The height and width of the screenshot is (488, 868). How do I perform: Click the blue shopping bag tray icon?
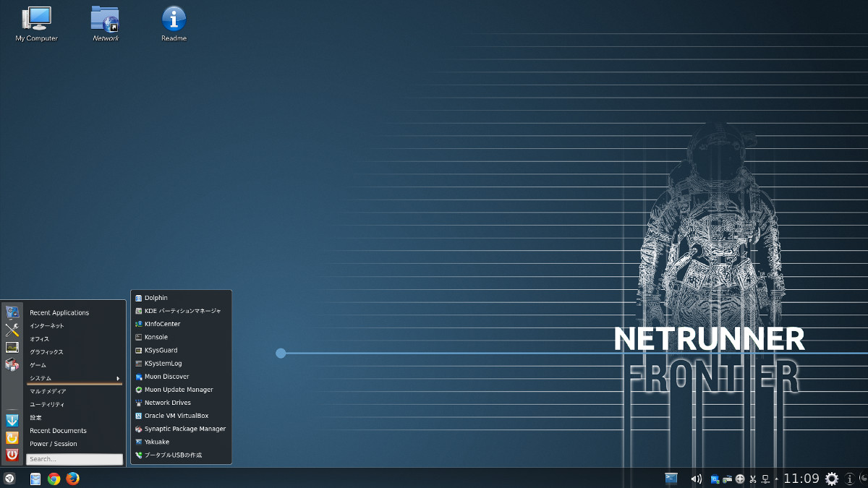coord(715,479)
